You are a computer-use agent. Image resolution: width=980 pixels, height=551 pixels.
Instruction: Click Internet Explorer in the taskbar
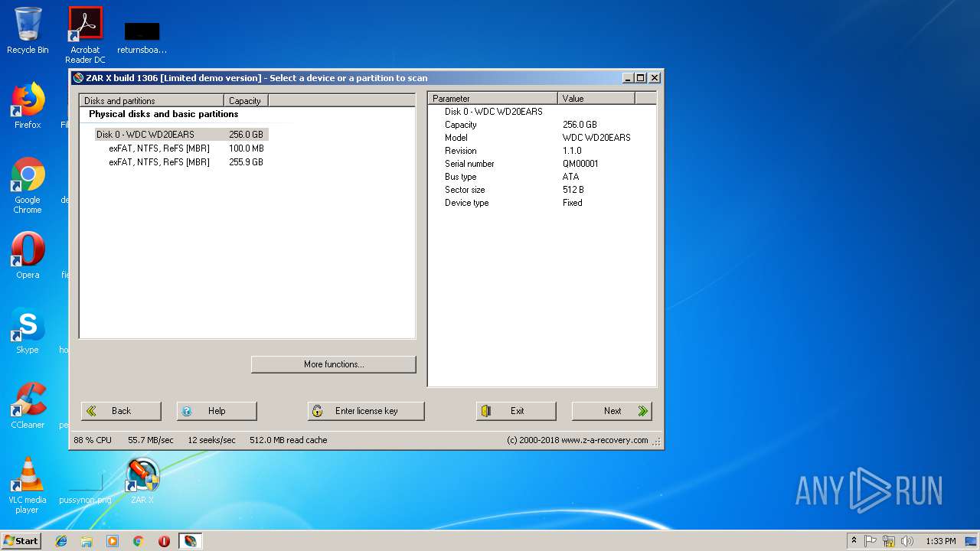[61, 541]
